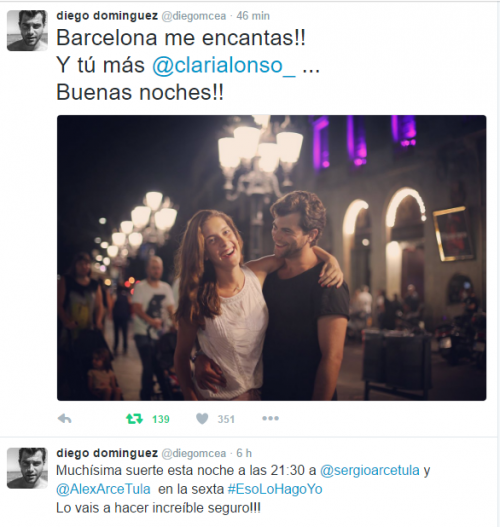Open the @sergioarcetula mention link

[x=370, y=470]
